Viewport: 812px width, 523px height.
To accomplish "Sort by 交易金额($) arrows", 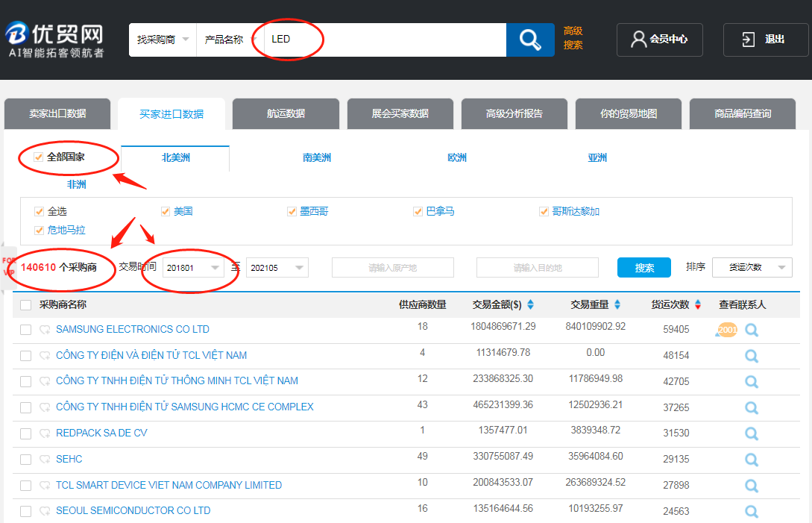I will 530,305.
